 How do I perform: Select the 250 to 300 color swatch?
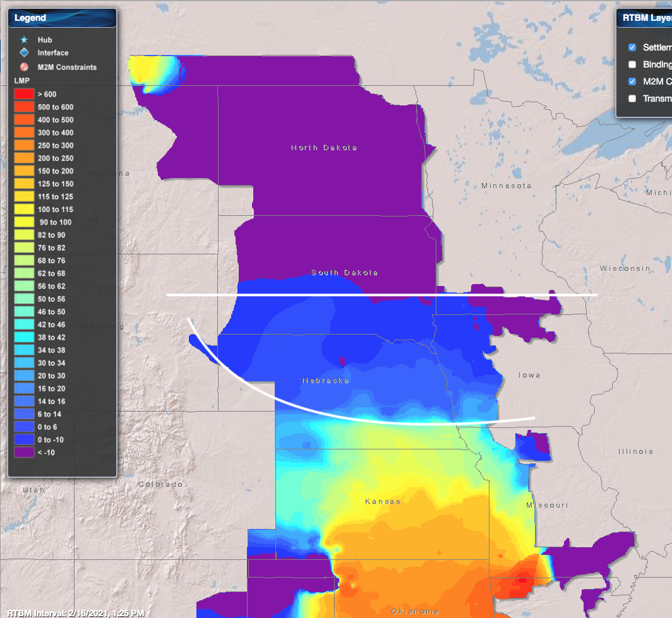pyautogui.click(x=24, y=145)
